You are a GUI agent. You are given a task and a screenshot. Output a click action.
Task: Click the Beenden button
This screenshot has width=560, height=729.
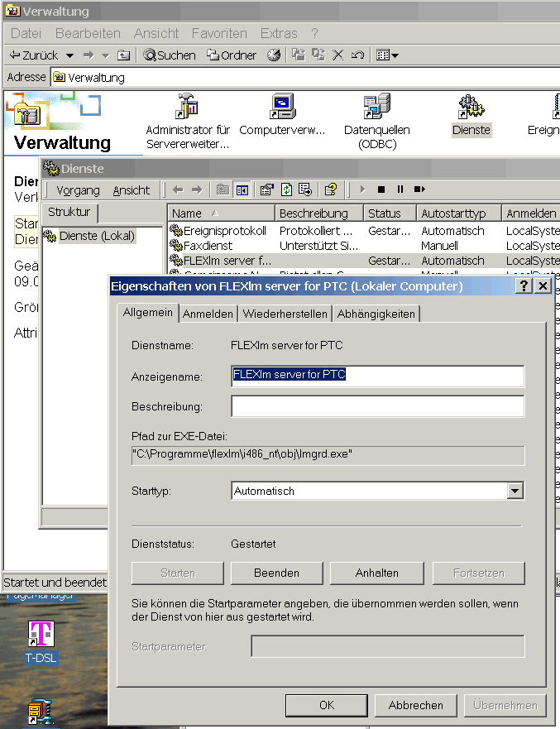[x=276, y=573]
